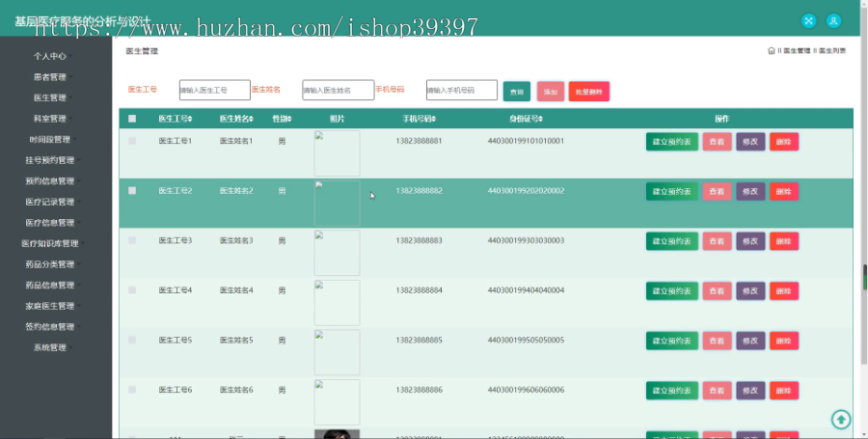Toggle fullscreen icon in top header
868x439 pixels.
click(x=809, y=21)
